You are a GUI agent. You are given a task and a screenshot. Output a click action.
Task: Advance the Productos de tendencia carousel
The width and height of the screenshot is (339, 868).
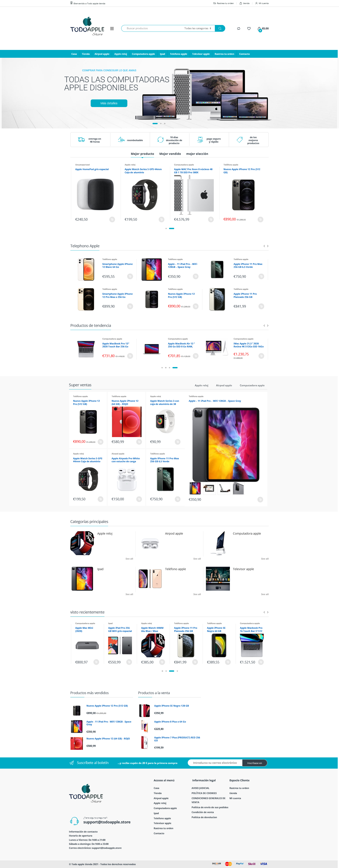(268, 326)
